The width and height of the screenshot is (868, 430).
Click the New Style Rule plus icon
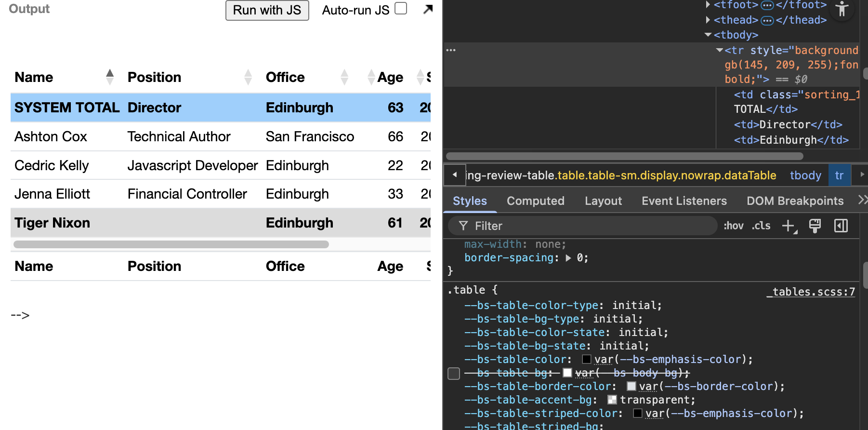(789, 226)
